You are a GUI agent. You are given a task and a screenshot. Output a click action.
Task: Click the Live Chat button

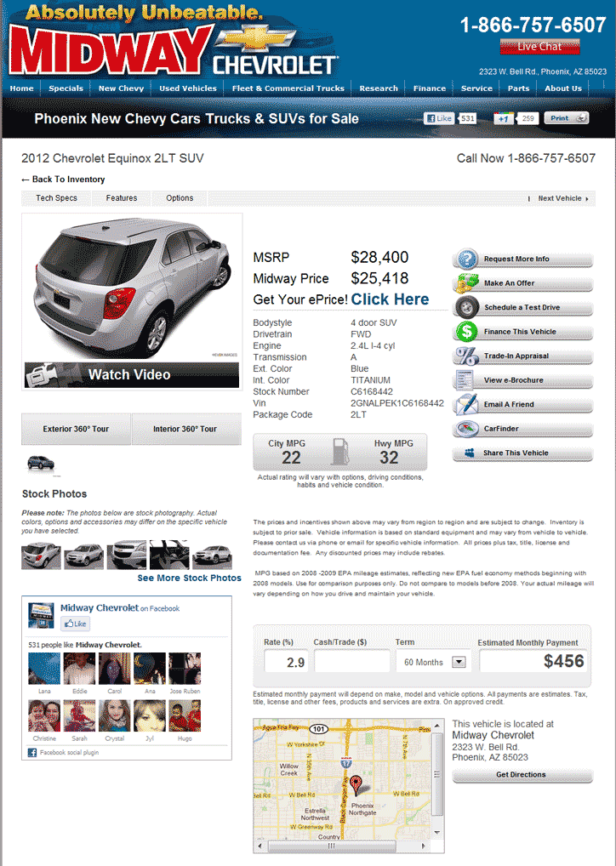click(539, 47)
